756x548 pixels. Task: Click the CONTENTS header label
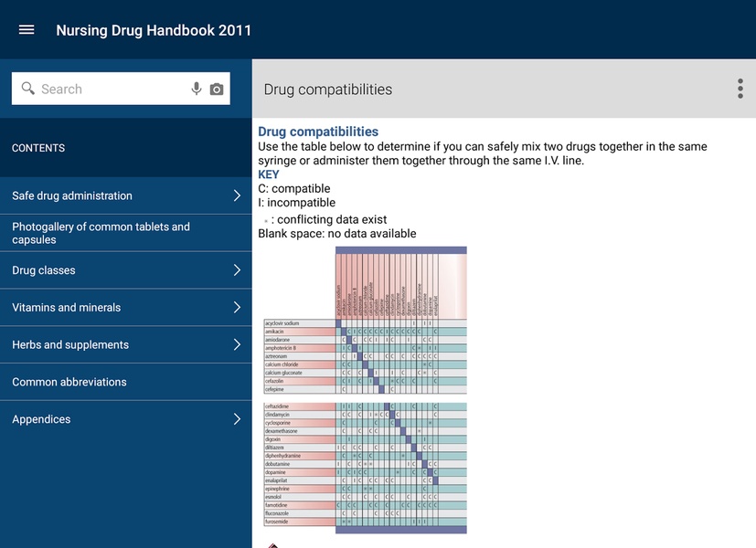click(x=38, y=148)
